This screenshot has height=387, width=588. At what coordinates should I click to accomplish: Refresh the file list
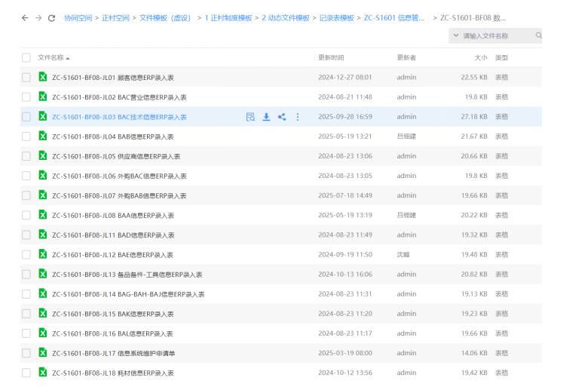(x=51, y=17)
